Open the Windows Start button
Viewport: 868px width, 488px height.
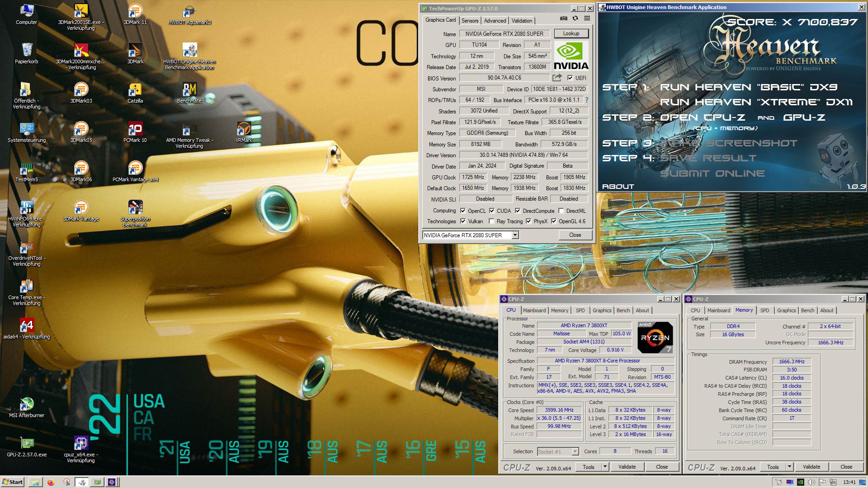pyautogui.click(x=13, y=482)
